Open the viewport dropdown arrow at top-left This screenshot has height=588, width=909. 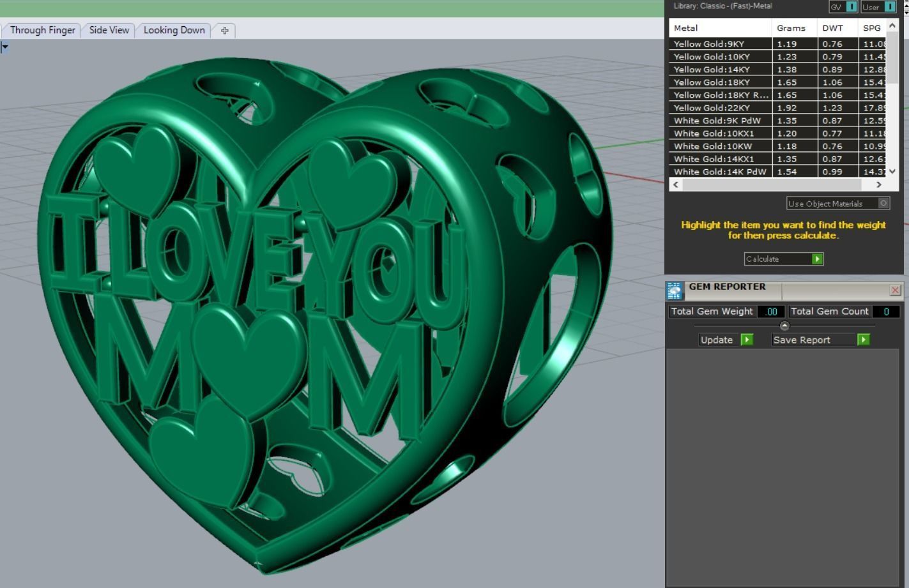coord(4,46)
